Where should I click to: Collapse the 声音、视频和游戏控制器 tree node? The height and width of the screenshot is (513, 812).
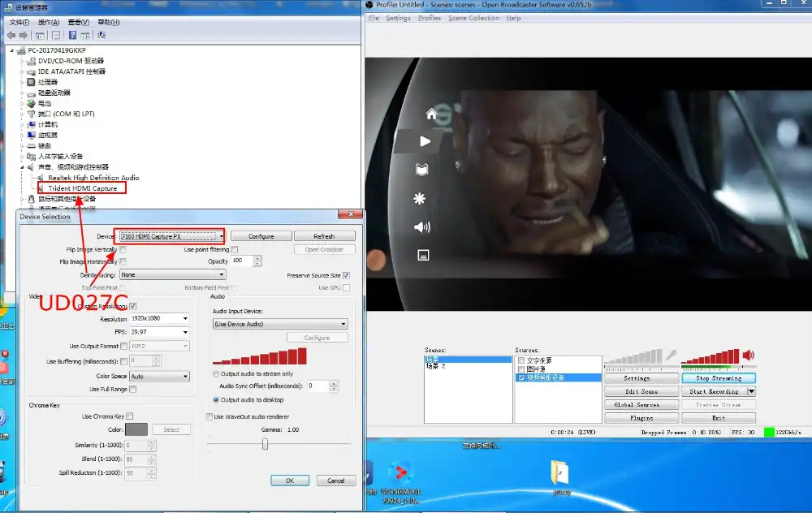coord(22,167)
